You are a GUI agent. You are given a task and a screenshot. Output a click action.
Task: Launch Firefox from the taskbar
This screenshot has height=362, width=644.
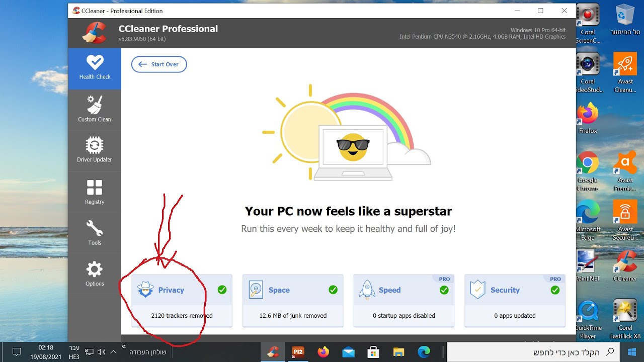[323, 352]
